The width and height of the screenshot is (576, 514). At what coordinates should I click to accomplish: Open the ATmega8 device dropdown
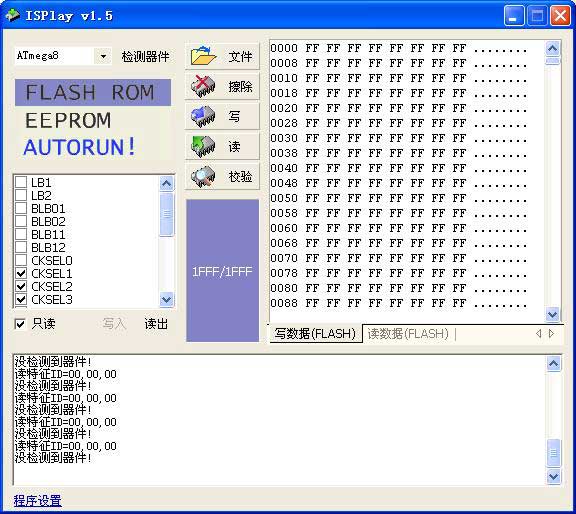(103, 56)
